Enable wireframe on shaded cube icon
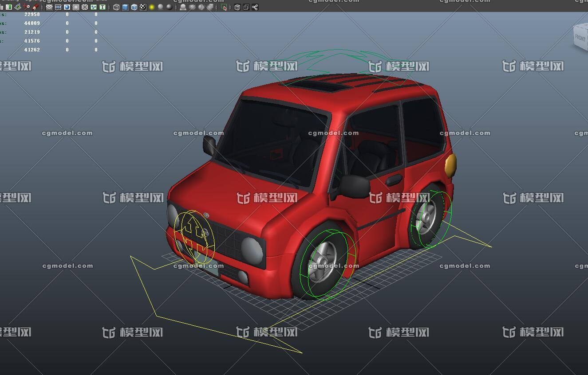The width and height of the screenshot is (588, 375). pos(134,7)
